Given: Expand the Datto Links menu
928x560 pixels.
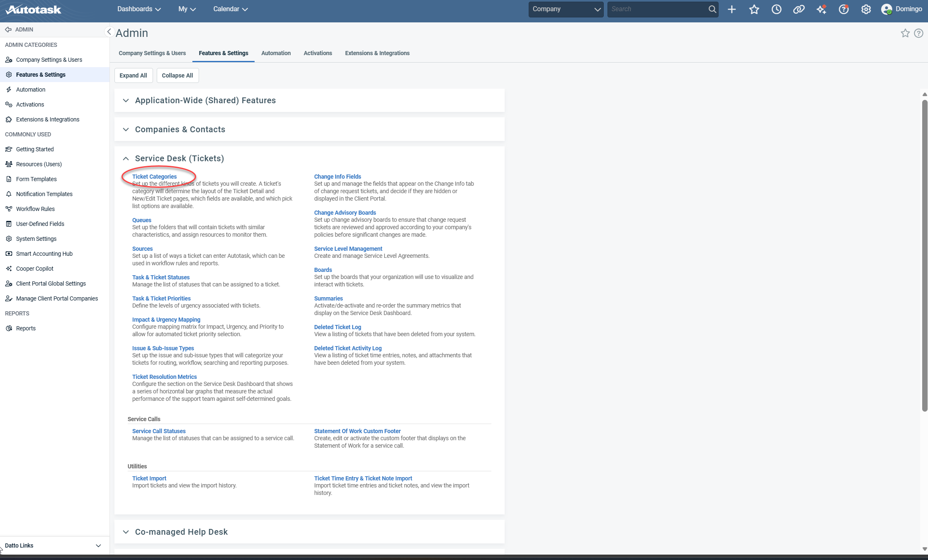Looking at the screenshot, I should coord(98,545).
